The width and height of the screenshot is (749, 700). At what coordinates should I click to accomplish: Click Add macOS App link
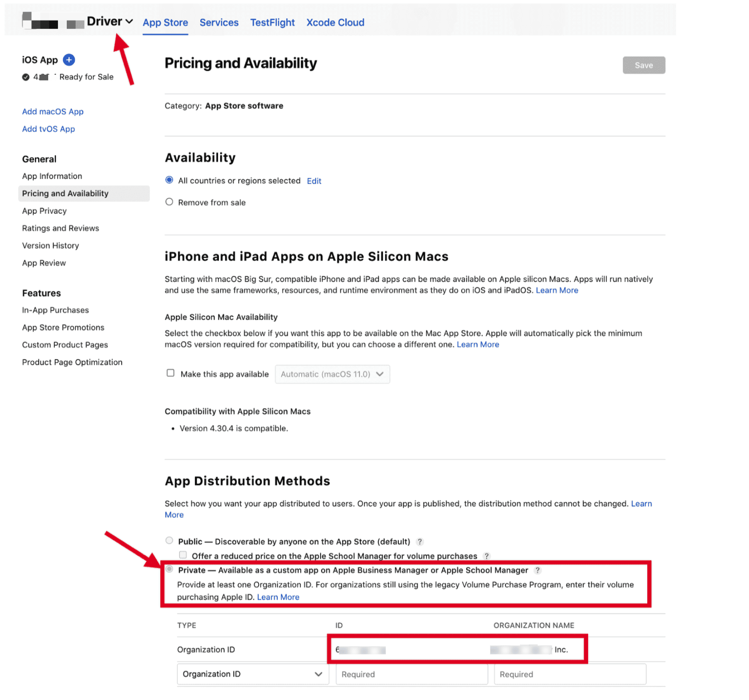coord(53,111)
